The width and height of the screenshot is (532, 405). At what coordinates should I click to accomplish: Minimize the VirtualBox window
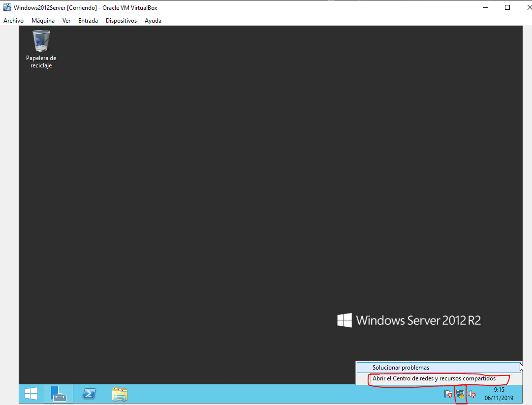coord(485,7)
